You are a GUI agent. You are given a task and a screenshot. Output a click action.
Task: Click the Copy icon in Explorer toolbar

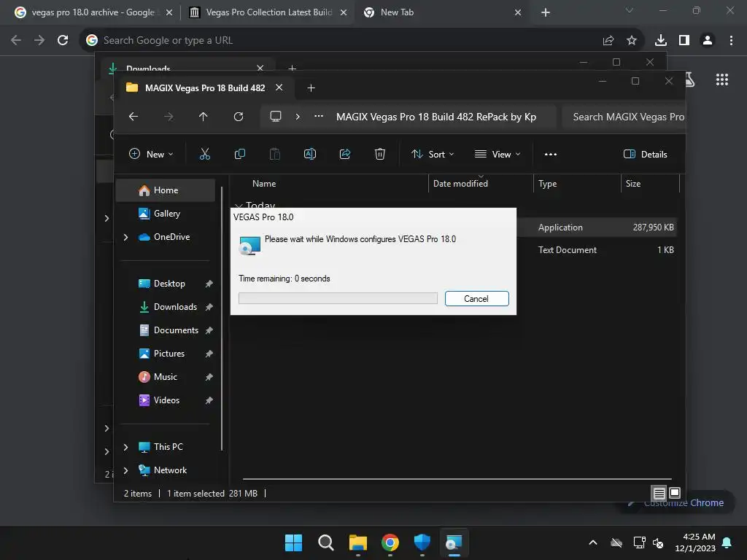pyautogui.click(x=239, y=154)
